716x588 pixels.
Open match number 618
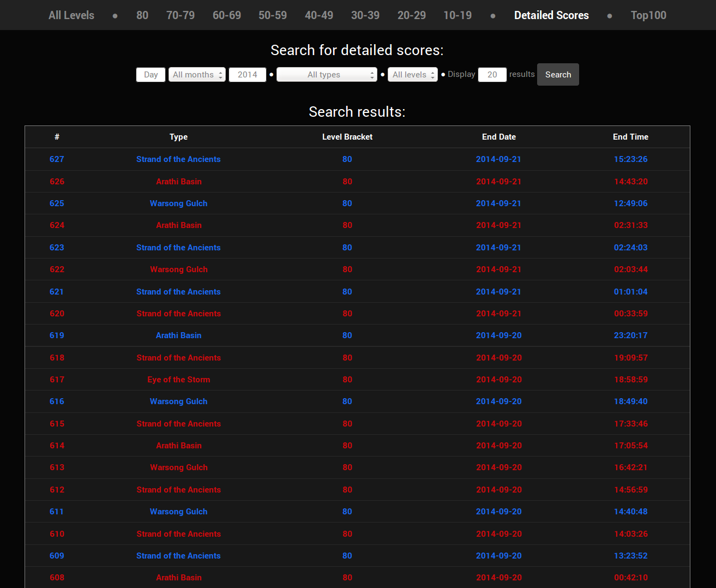tap(57, 358)
